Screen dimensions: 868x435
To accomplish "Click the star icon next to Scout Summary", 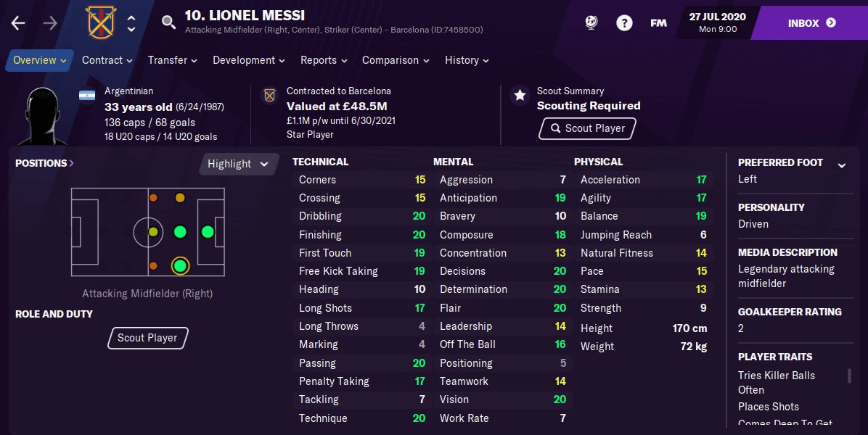I will [x=519, y=94].
